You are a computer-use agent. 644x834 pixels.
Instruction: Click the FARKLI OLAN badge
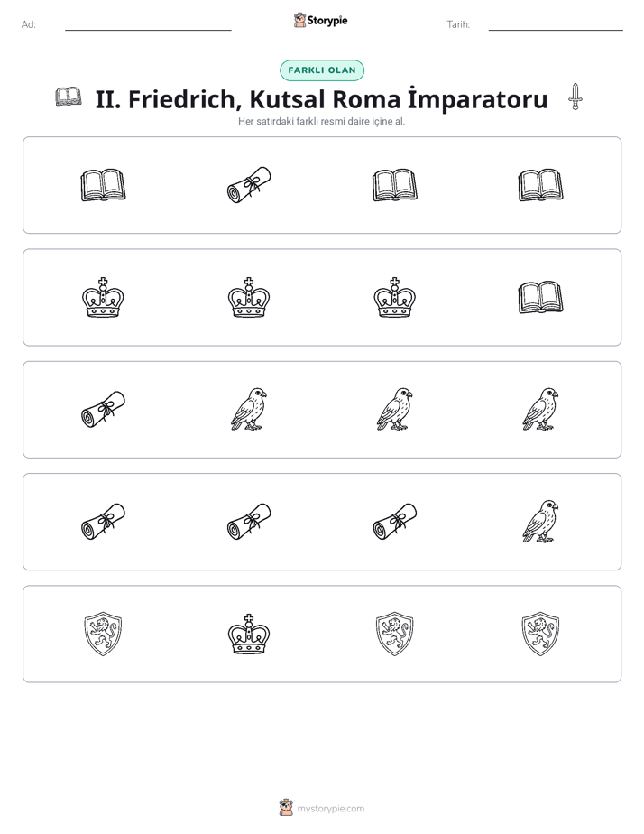[x=322, y=70]
